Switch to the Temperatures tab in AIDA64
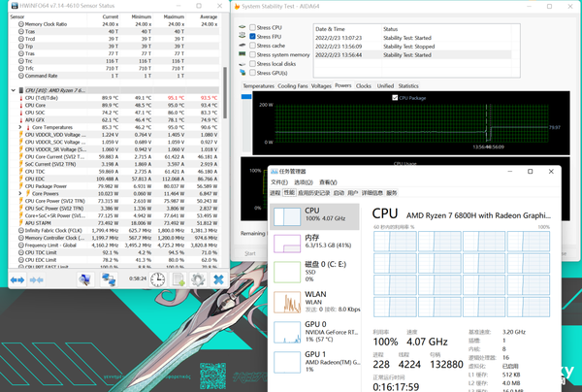Viewport: 582px width, 392px height. click(x=259, y=85)
